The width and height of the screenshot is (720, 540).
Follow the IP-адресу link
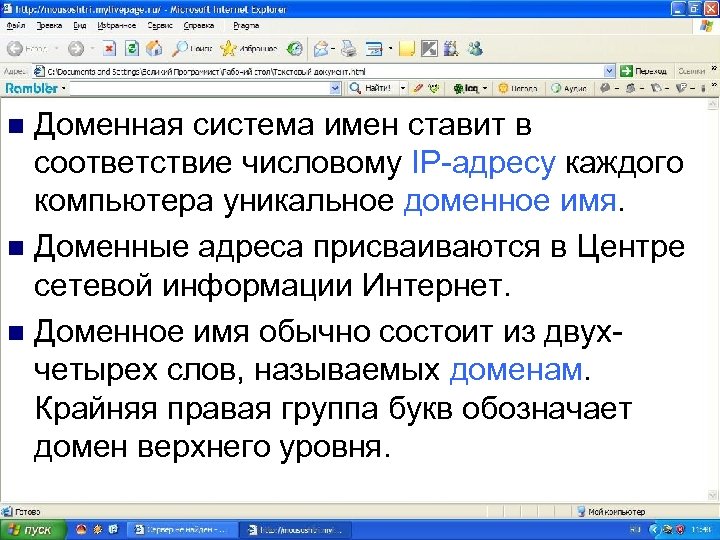tap(482, 162)
